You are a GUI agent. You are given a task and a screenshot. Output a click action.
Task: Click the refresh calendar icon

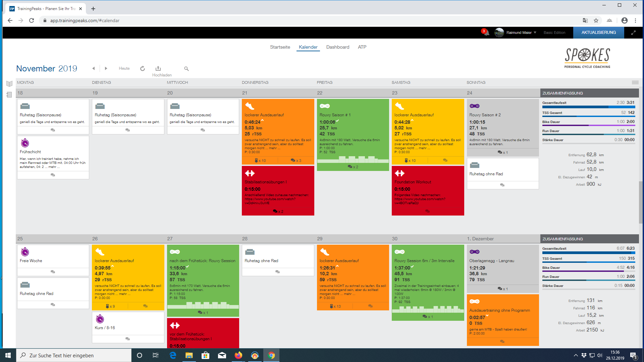[x=143, y=68]
